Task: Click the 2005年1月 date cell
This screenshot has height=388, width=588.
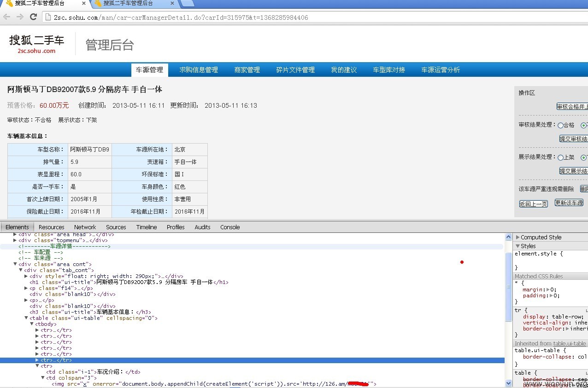Action: [90, 199]
